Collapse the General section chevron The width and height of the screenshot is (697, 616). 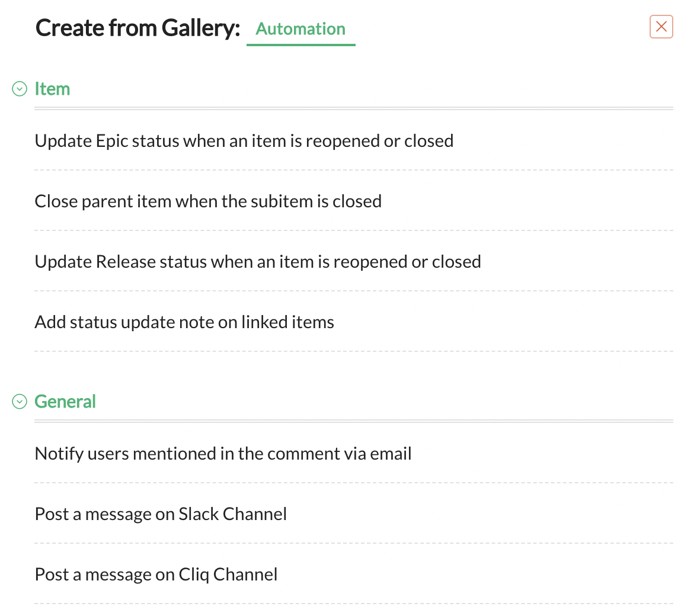pos(20,402)
